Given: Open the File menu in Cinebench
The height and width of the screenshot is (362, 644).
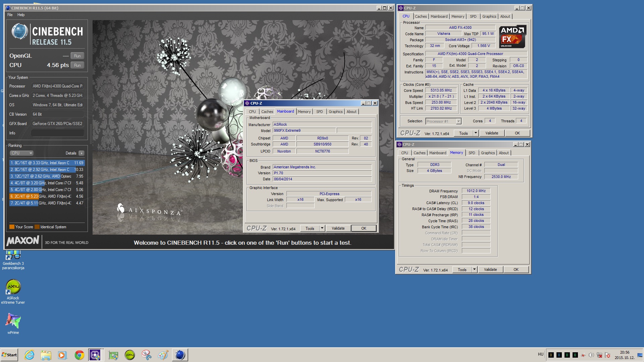Looking at the screenshot, I should coord(10,15).
